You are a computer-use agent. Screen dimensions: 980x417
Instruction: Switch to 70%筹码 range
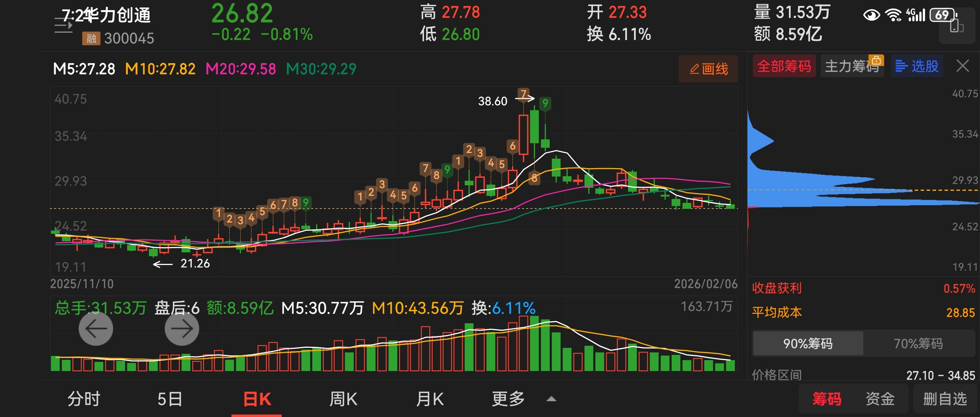click(x=918, y=344)
